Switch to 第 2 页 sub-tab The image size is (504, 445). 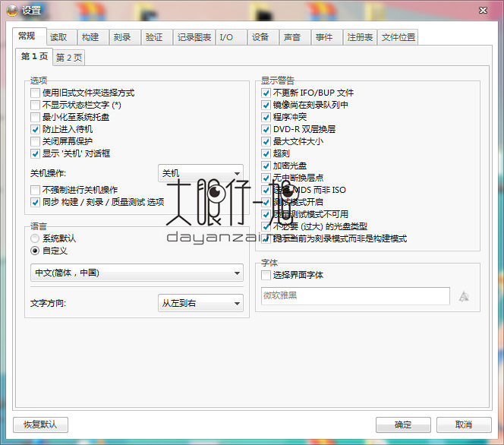coord(69,58)
